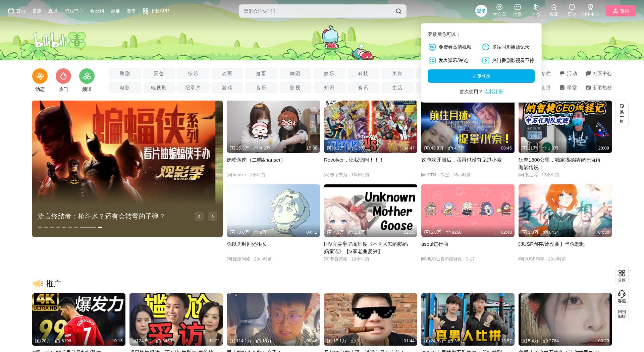The height and width of the screenshot is (352, 644).
Task: Select the 生活 category tag
Action: [x=397, y=87]
